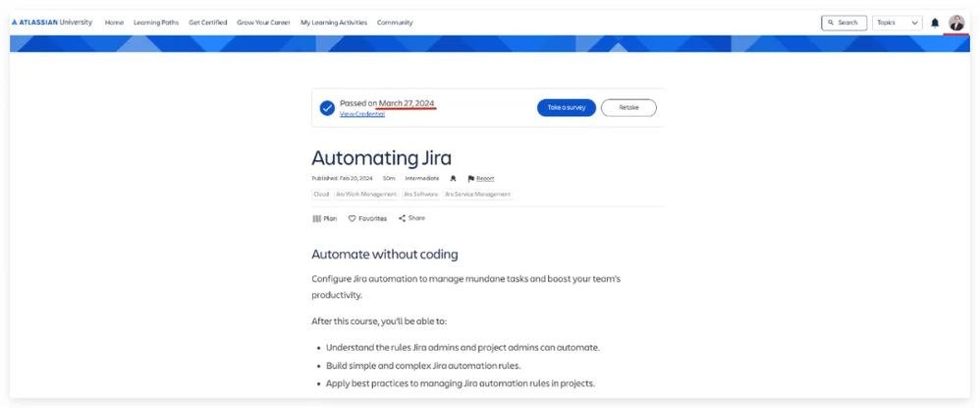Screen dimensions: 980x408
Task: Click the Automating Jira title
Action: 381,157
